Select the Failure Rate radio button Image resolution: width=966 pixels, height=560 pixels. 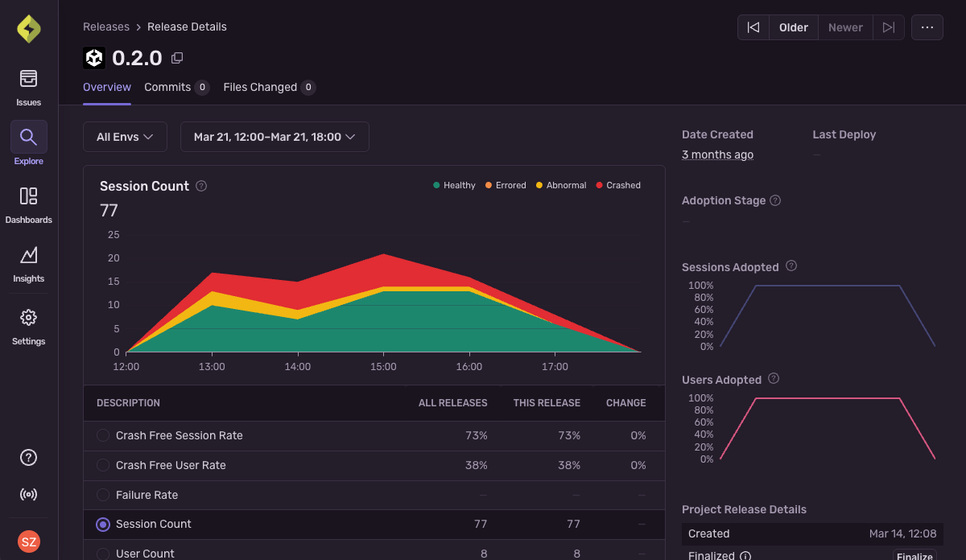102,495
